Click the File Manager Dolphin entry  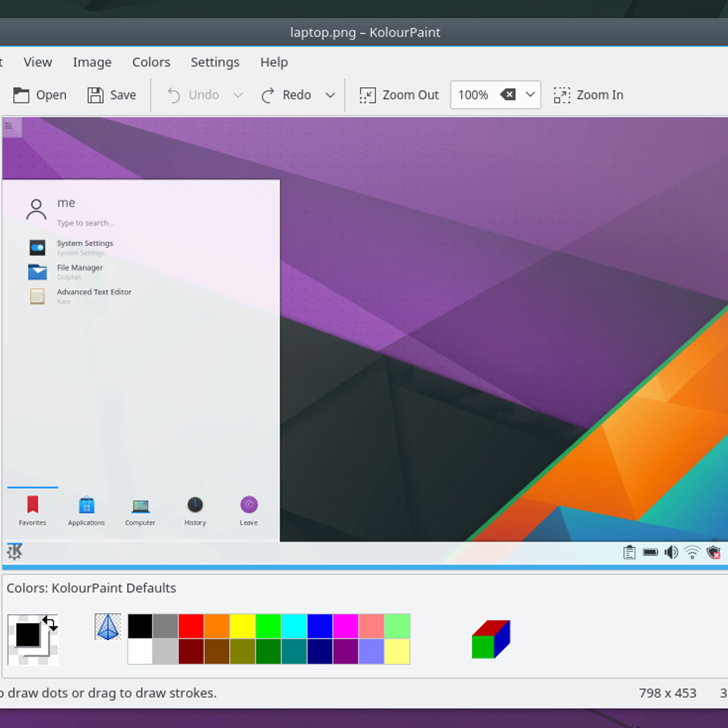click(66, 272)
